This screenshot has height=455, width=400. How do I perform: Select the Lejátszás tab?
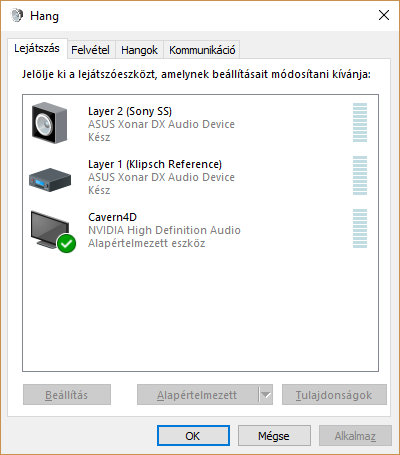37,49
